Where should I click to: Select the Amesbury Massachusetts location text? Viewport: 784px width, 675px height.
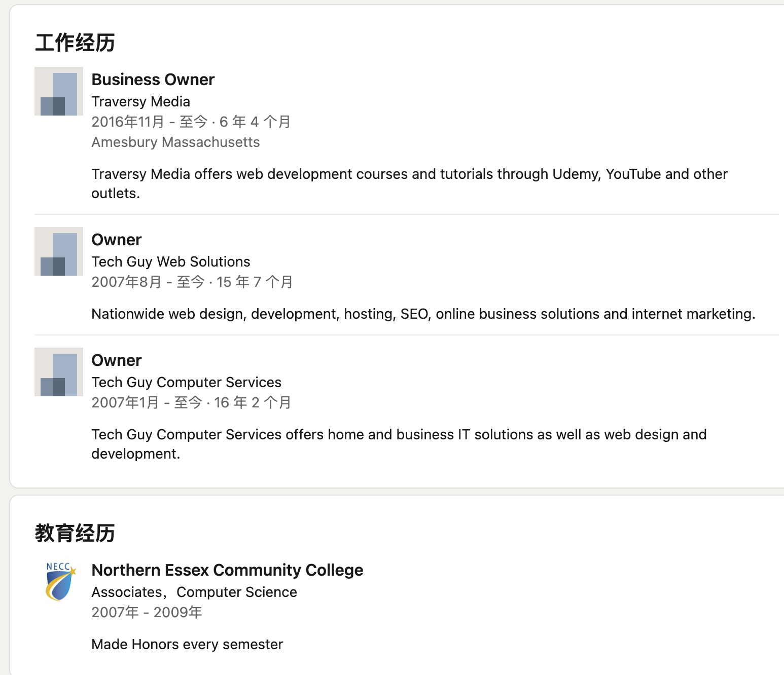point(175,142)
